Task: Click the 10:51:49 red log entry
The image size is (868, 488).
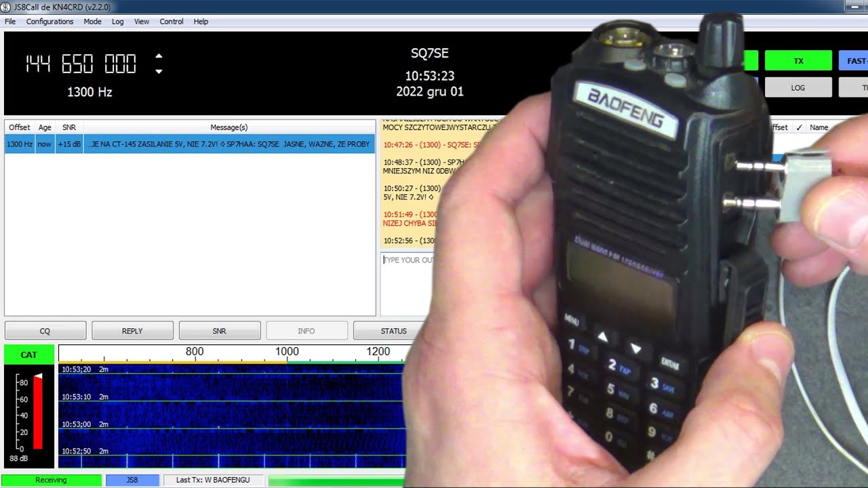Action: click(411, 219)
